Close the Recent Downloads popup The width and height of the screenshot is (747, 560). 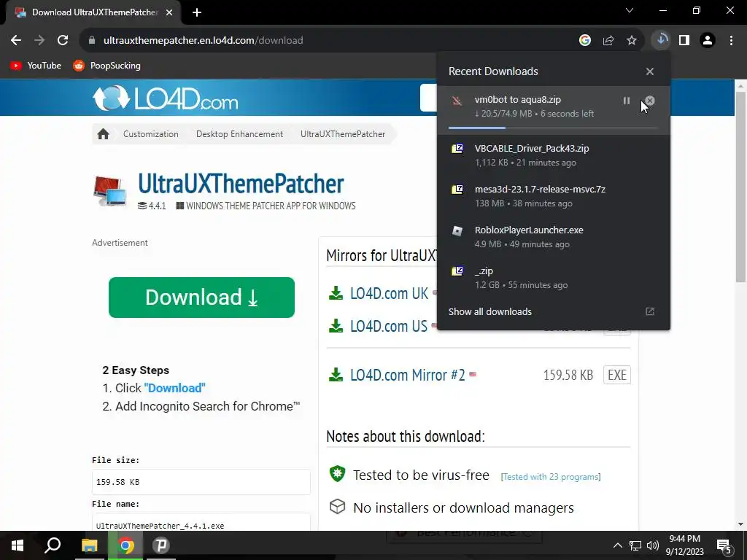pyautogui.click(x=650, y=71)
